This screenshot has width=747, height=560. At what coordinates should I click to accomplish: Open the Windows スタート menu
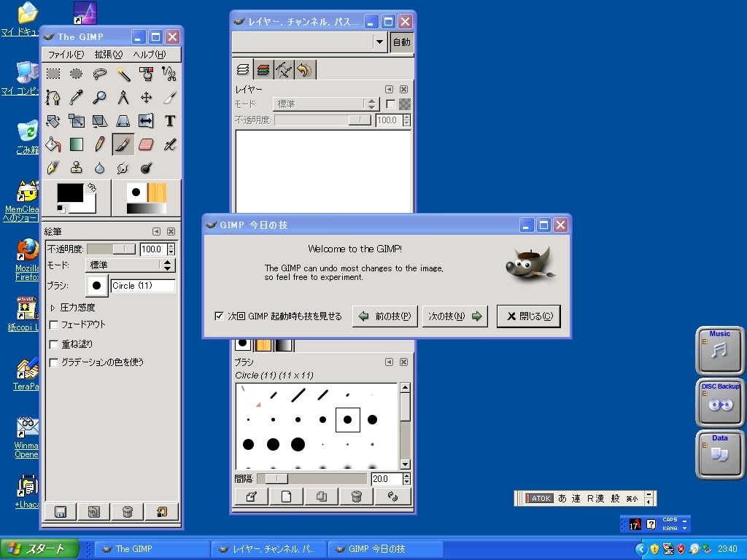click(39, 549)
